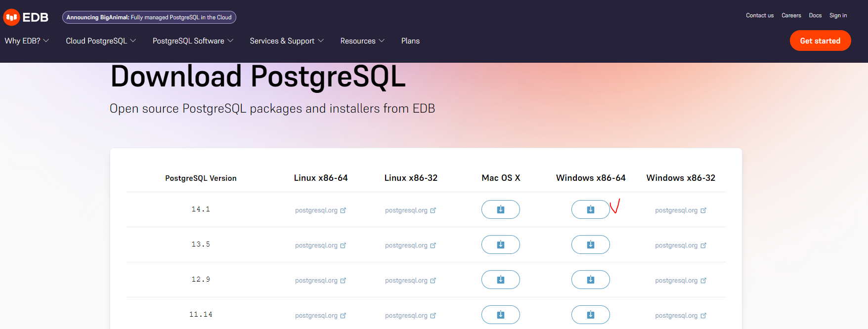Viewport: 868px width, 329px height.
Task: Open postgresql.org link for 13.5 Windows x86-32
Action: [681, 246]
